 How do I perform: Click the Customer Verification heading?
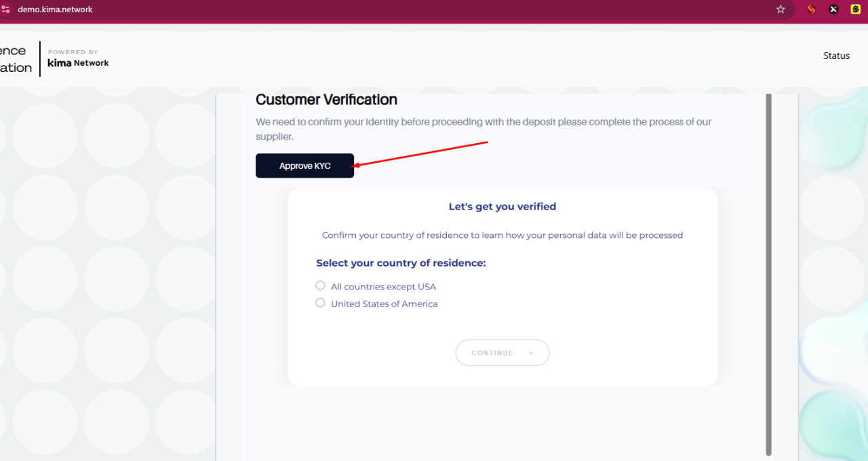point(326,100)
